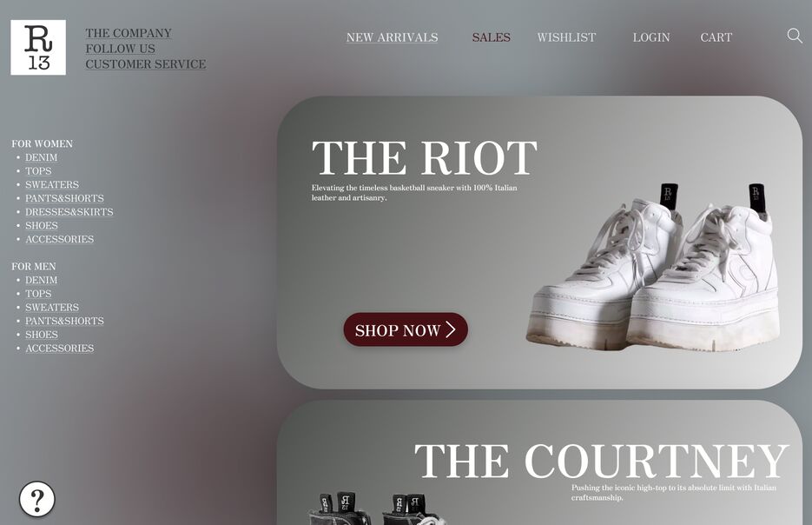Image resolution: width=812 pixels, height=525 pixels.
Task: Open the Wishlist link
Action: (566, 37)
